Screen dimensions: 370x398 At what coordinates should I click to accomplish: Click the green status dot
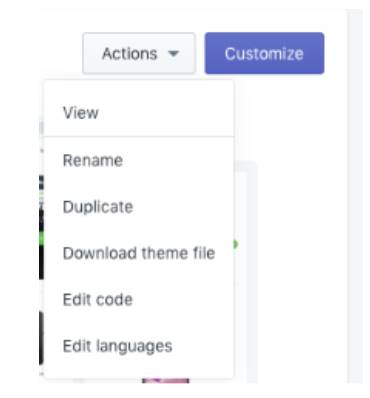coord(236,244)
